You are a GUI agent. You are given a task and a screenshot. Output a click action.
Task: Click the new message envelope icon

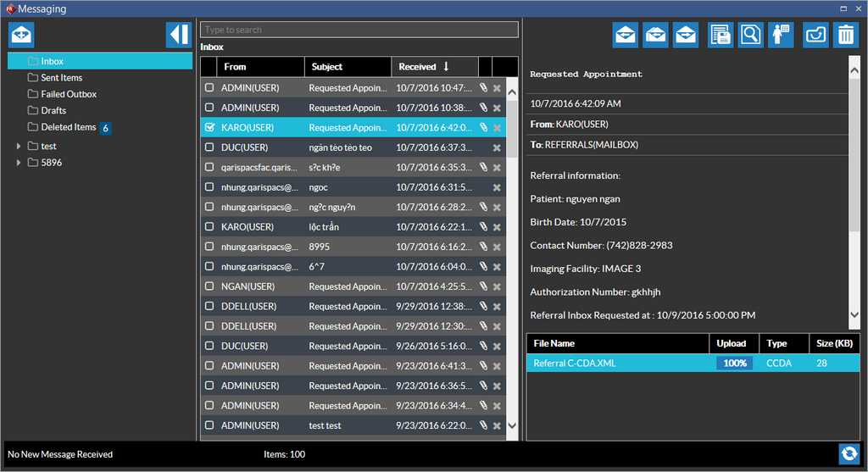pos(21,35)
